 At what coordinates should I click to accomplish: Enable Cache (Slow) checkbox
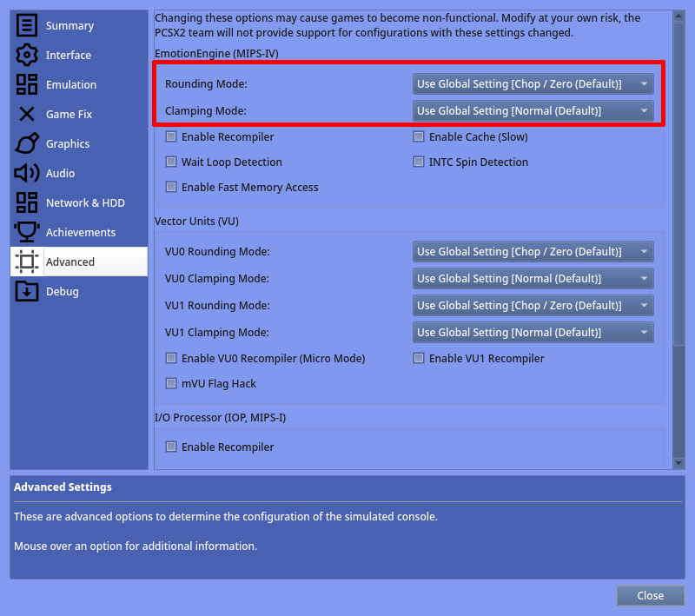(x=419, y=137)
